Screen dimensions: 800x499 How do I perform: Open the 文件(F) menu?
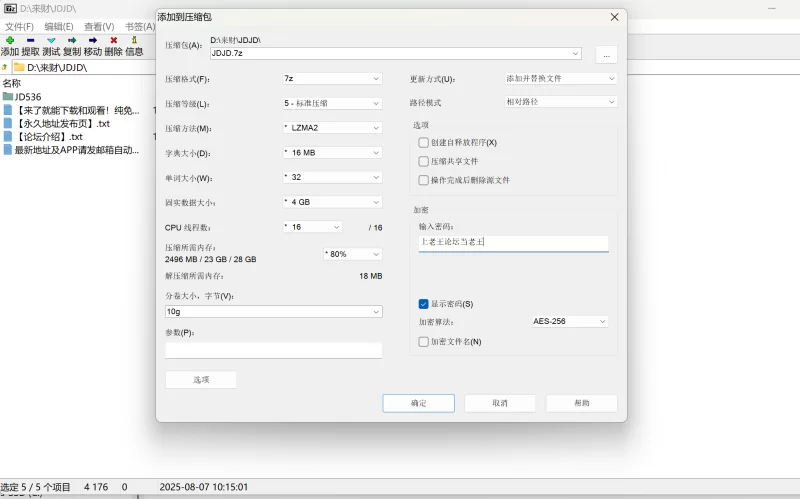(19, 27)
